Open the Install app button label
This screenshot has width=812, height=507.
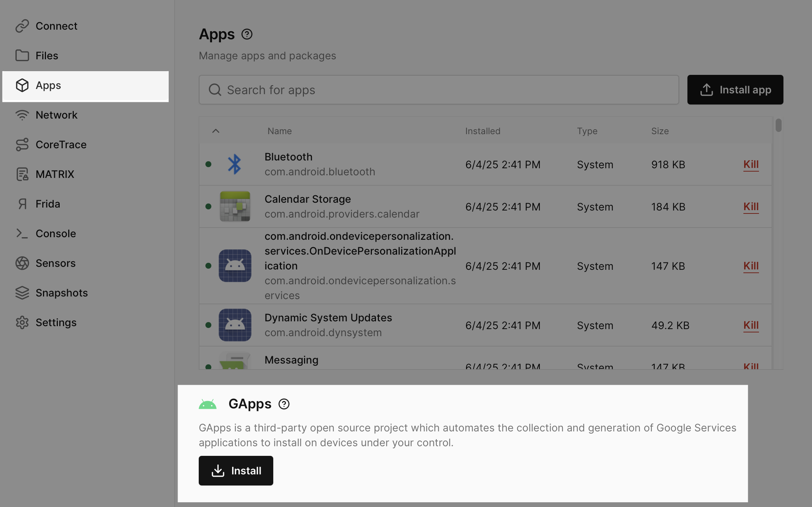(745, 90)
